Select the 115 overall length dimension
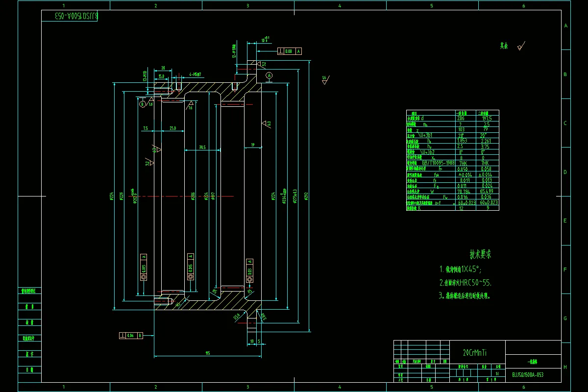 tap(207, 353)
